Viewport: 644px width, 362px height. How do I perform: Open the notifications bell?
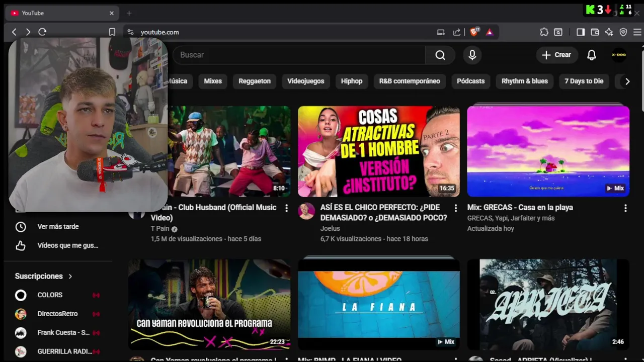(592, 55)
